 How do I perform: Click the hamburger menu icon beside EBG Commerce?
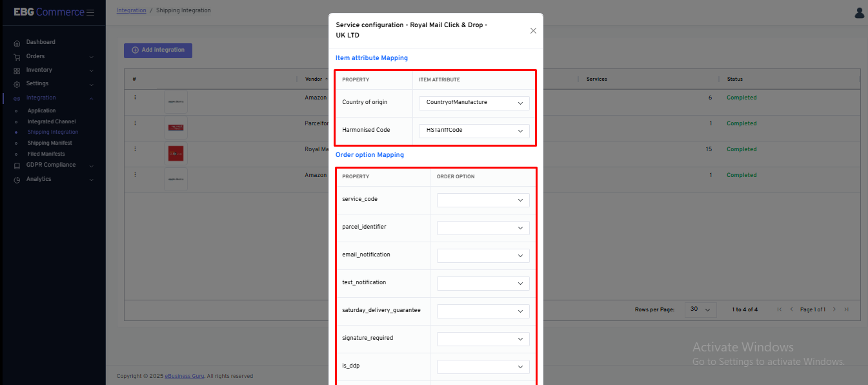90,12
